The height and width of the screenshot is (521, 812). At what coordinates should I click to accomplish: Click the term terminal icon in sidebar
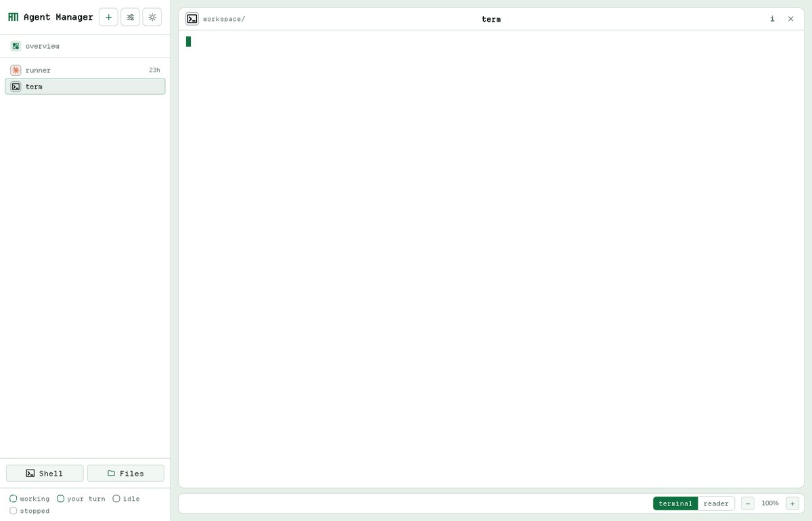point(16,87)
